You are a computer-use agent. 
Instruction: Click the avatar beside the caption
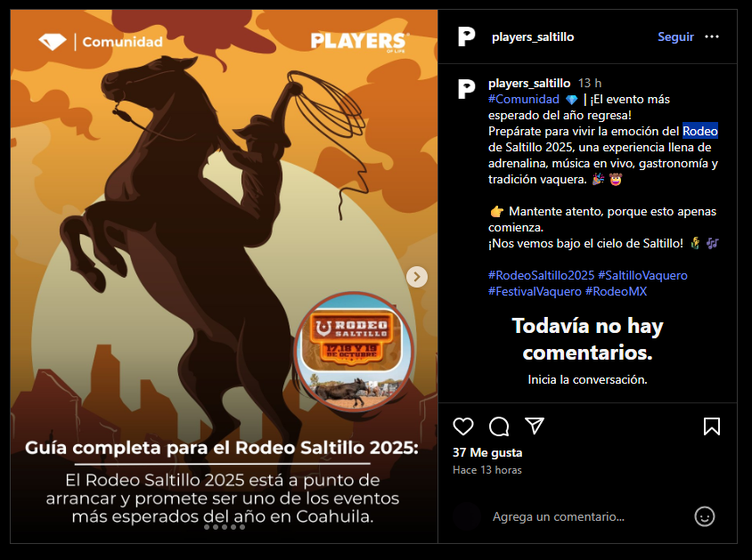(466, 89)
